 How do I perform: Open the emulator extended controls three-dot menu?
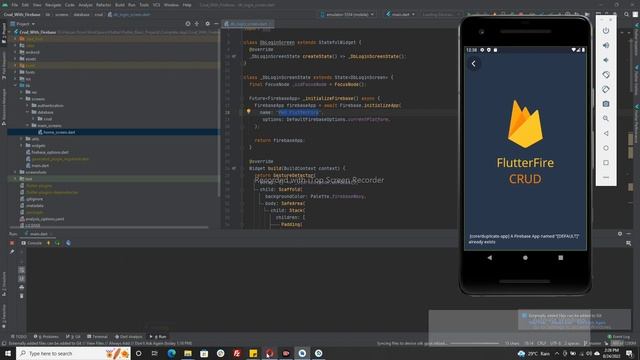[606, 178]
